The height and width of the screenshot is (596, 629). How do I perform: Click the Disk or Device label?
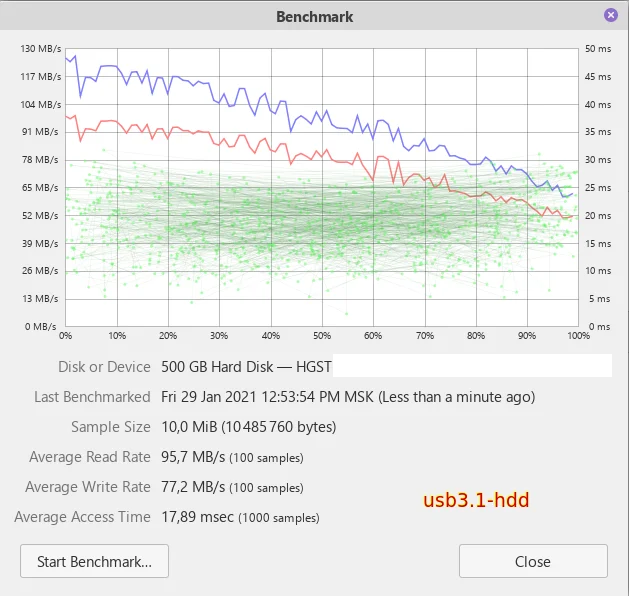click(x=104, y=367)
